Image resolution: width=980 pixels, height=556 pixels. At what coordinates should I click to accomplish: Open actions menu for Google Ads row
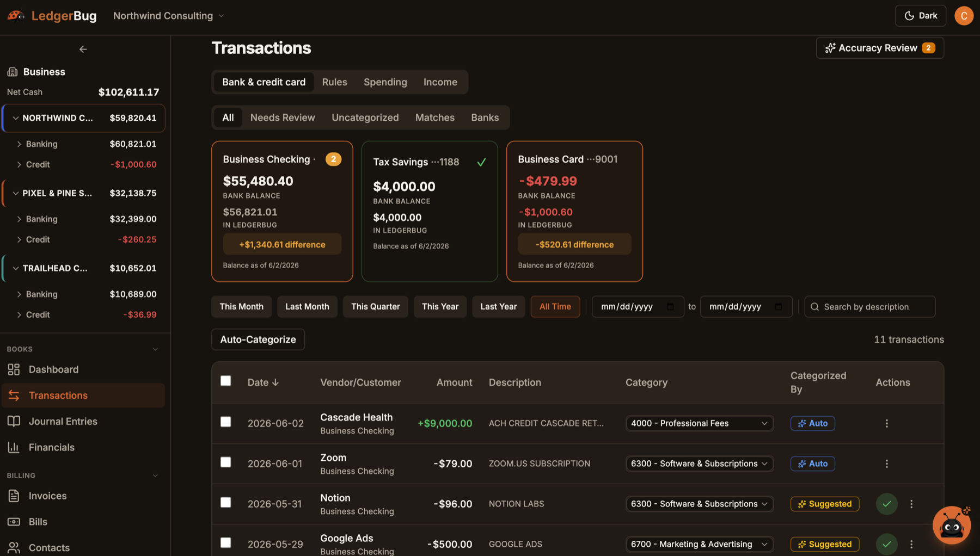(x=911, y=544)
